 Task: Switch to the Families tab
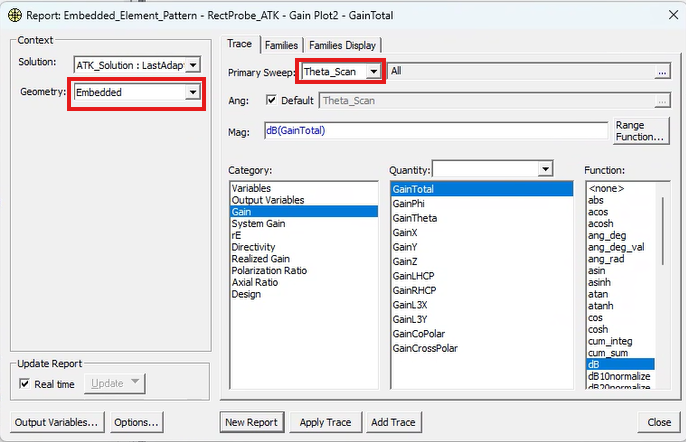280,45
